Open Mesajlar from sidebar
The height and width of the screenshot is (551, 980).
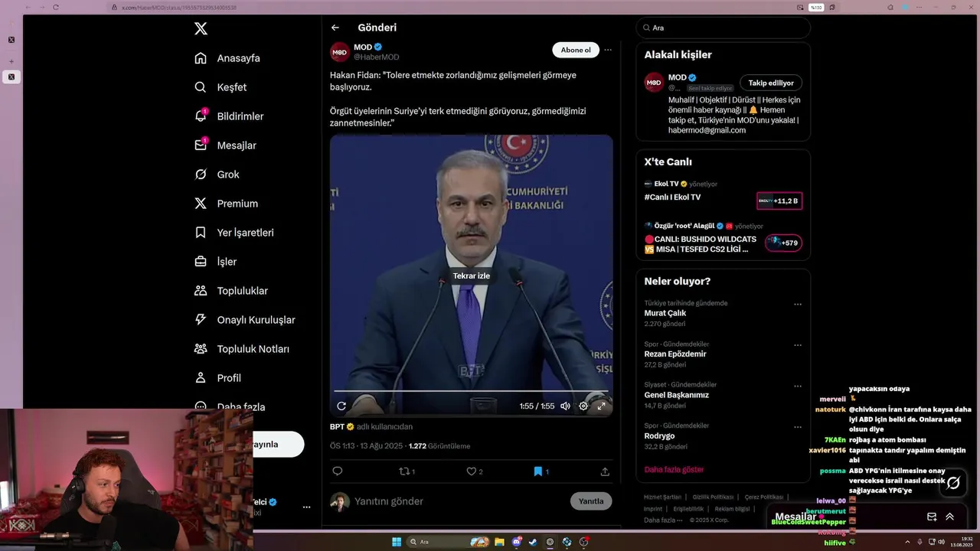click(225, 145)
